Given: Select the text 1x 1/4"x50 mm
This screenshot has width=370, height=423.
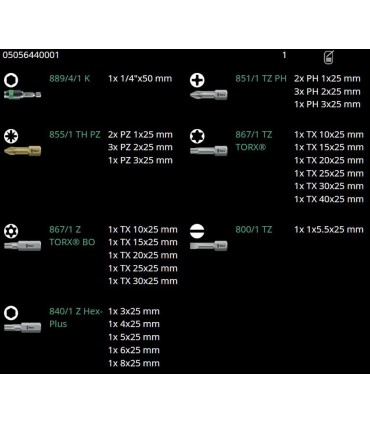Looking at the screenshot, I should pos(140,79).
